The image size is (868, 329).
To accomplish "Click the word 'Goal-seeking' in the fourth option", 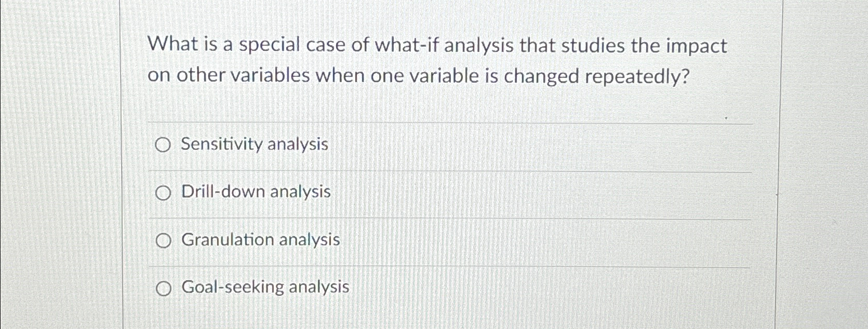I will (232, 287).
